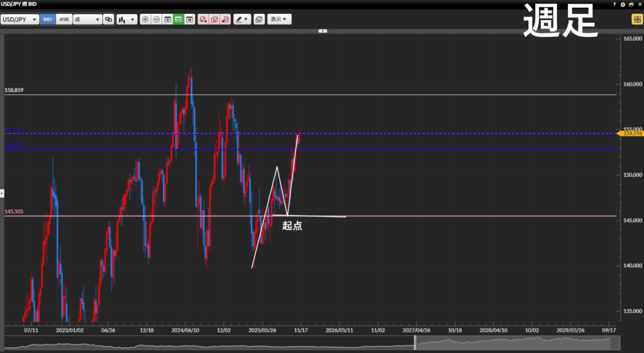Open the 週 timeframe dropdown
644x353 pixels.
click(87, 19)
